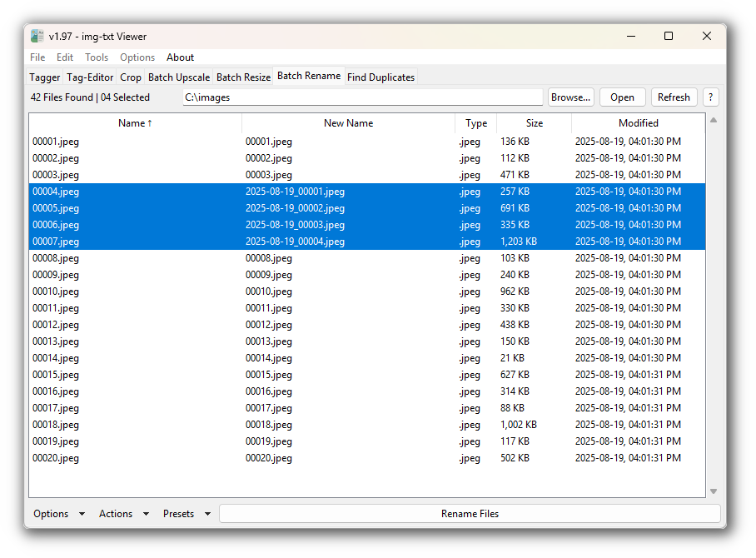Viewport: 756px width, 558px height.
Task: Click the Browse... button
Action: [571, 97]
